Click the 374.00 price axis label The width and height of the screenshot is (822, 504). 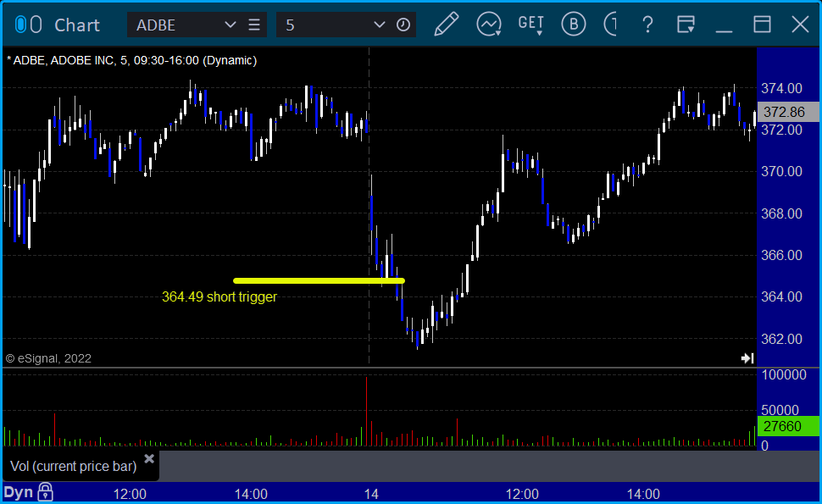pyautogui.click(x=781, y=88)
